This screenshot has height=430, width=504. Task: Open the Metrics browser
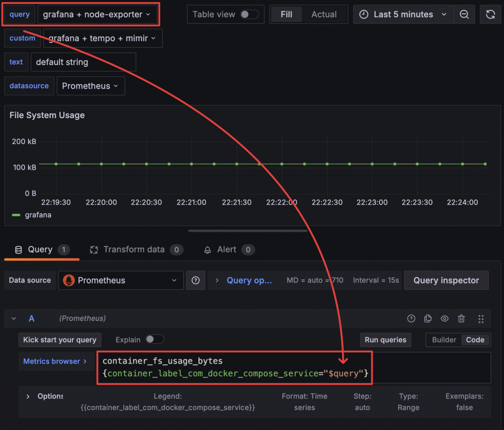click(x=55, y=361)
